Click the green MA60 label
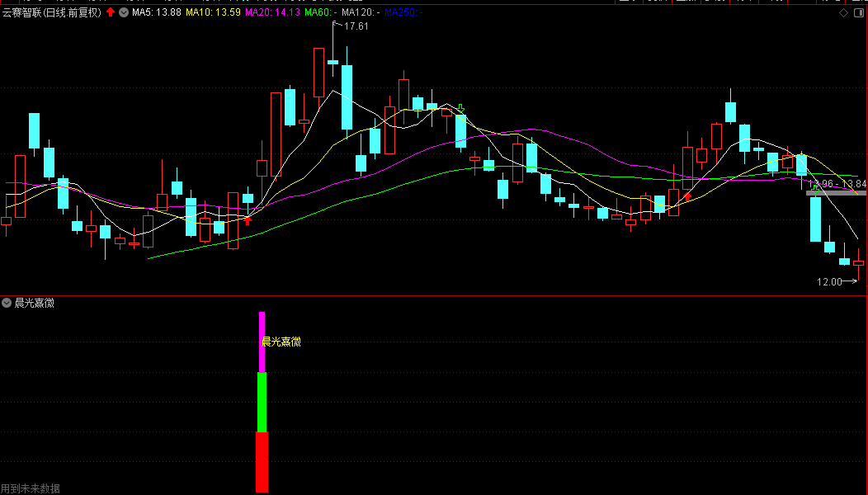The width and height of the screenshot is (868, 495). click(x=321, y=12)
